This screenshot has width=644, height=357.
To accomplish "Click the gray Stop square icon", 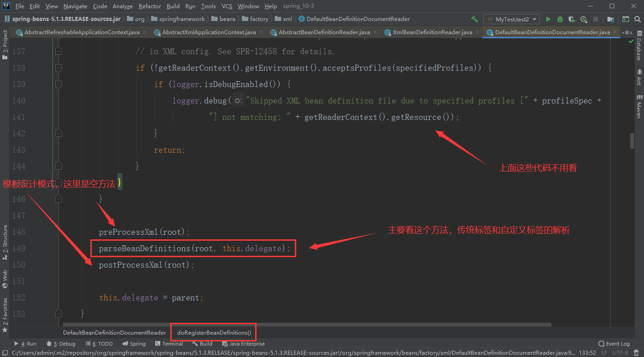I will point(596,19).
